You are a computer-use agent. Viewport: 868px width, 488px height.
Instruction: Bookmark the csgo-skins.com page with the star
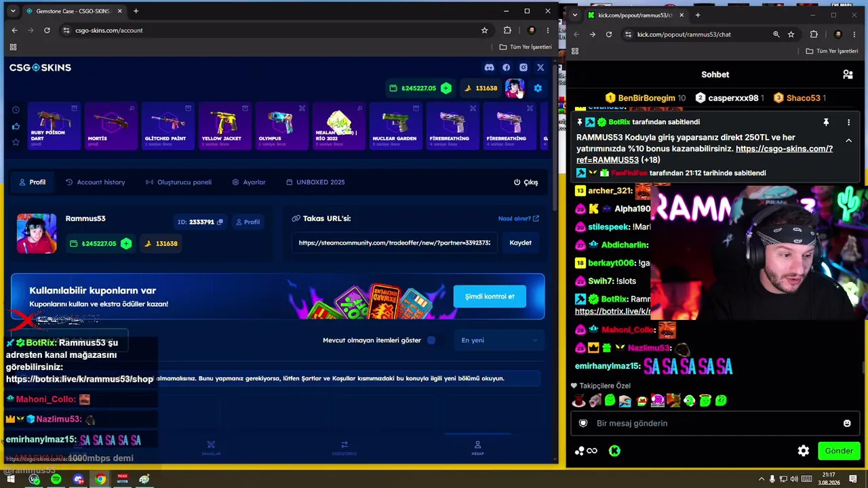pyautogui.click(x=484, y=30)
